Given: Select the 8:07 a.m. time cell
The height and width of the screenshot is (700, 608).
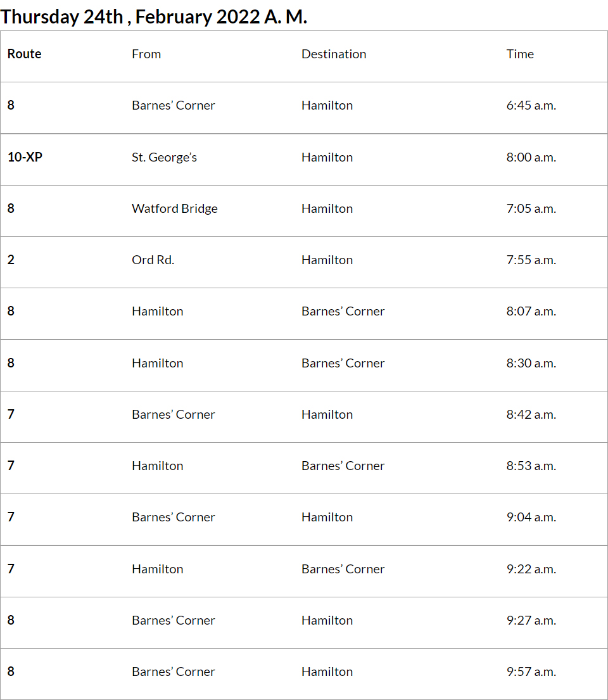Looking at the screenshot, I should 531,311.
